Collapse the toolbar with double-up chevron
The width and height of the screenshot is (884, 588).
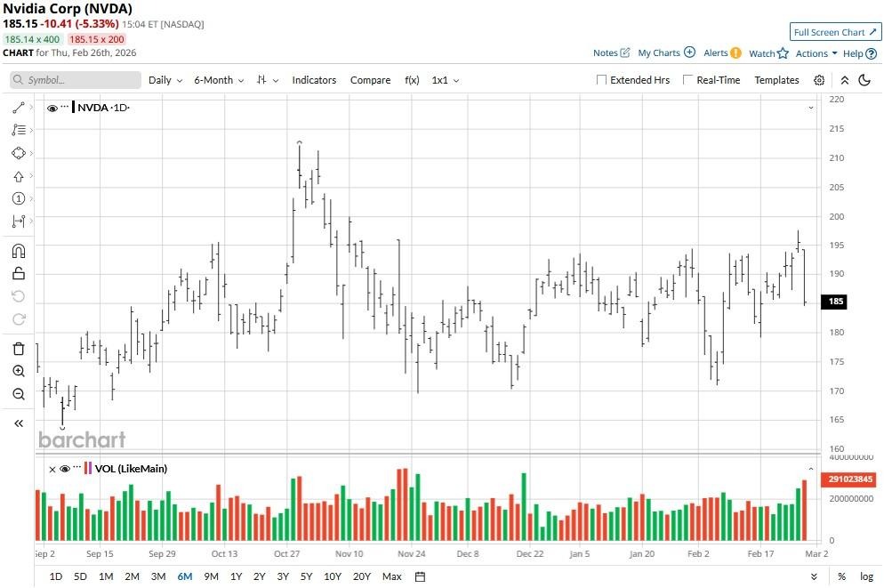[845, 80]
